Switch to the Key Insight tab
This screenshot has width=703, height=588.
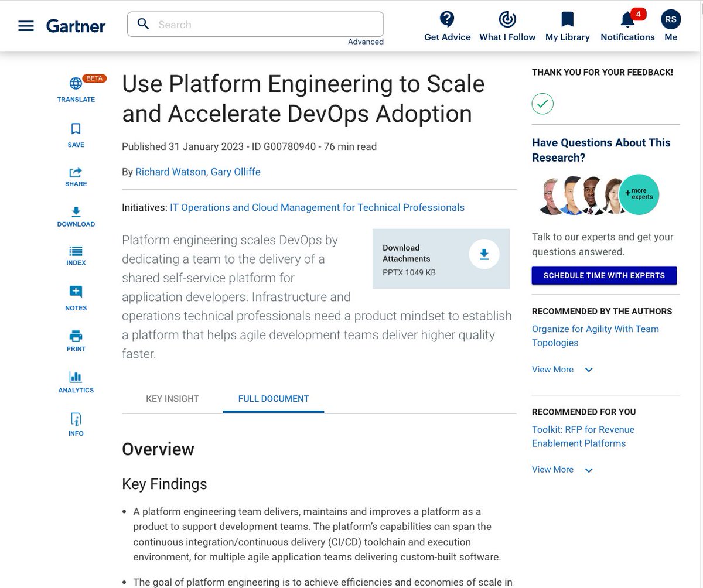[x=172, y=398]
